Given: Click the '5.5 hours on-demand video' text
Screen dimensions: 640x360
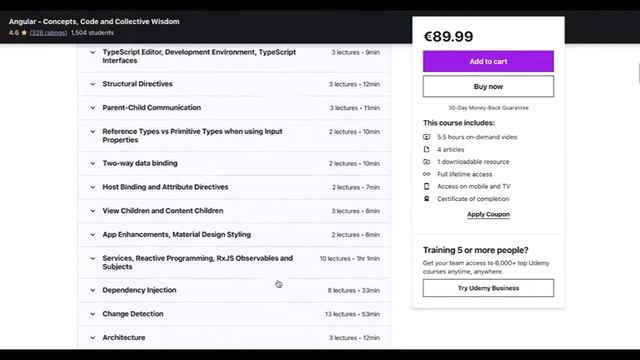Looking at the screenshot, I should tap(477, 137).
